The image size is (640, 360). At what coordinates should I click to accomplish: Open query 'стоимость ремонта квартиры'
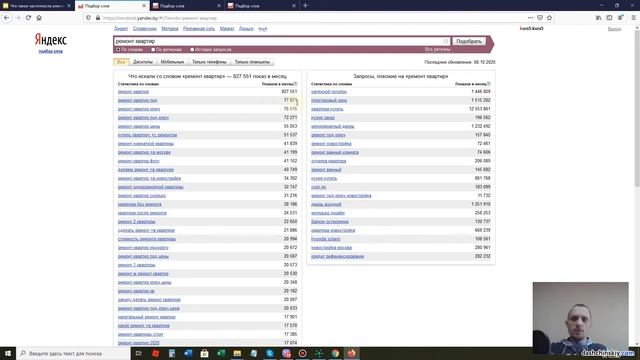[147, 239]
